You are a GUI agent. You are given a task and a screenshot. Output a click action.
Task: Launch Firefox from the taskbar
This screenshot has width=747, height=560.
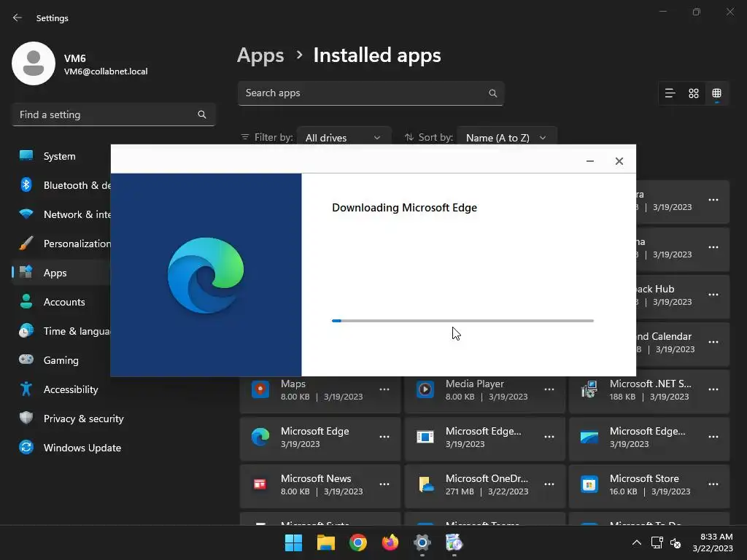(390, 542)
